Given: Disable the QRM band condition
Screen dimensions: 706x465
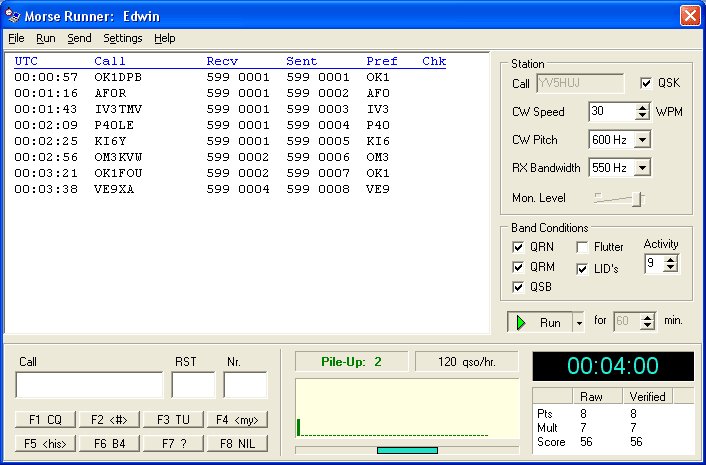Looking at the screenshot, I should [518, 267].
